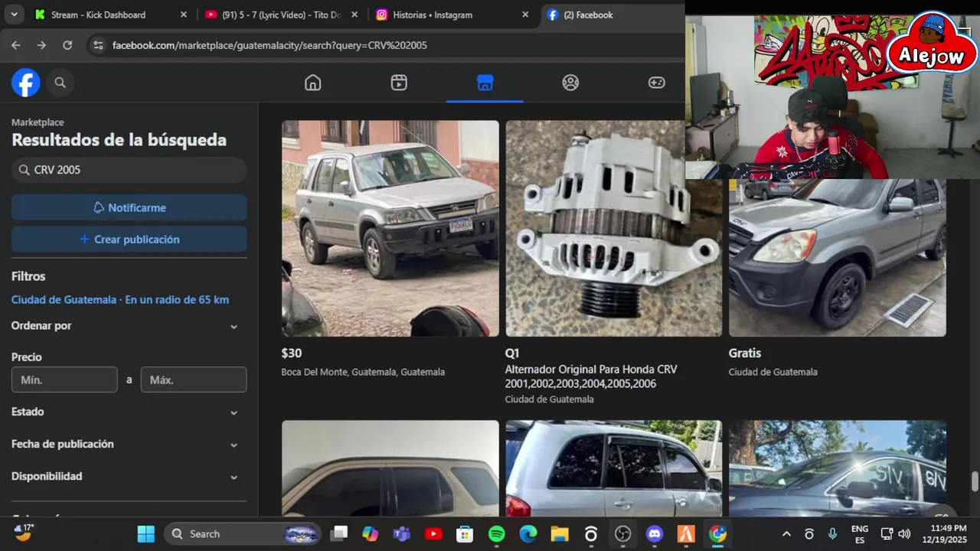Open File Explorer from the taskbar
The image size is (980, 551).
[560, 534]
